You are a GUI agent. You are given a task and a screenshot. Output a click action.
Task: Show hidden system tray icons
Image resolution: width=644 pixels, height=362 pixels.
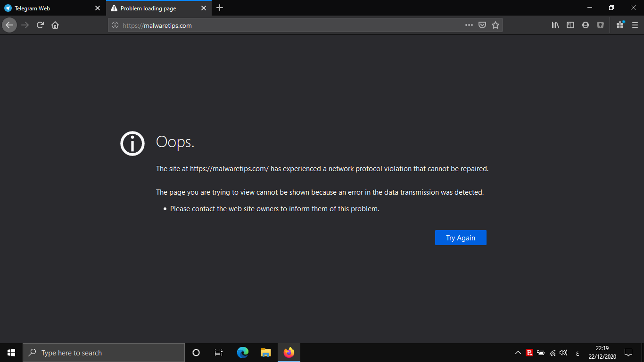[x=518, y=353]
